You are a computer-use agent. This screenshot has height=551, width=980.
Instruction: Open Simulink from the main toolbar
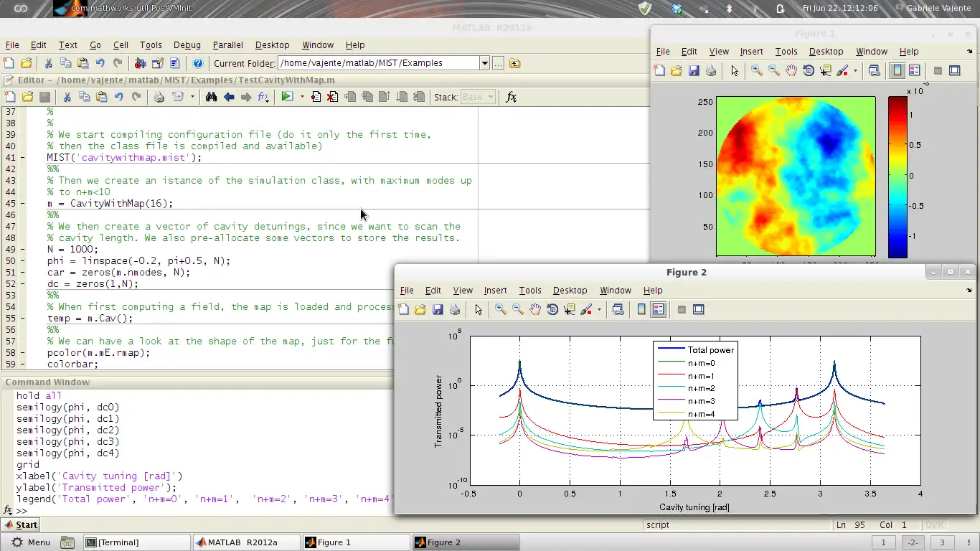point(140,63)
